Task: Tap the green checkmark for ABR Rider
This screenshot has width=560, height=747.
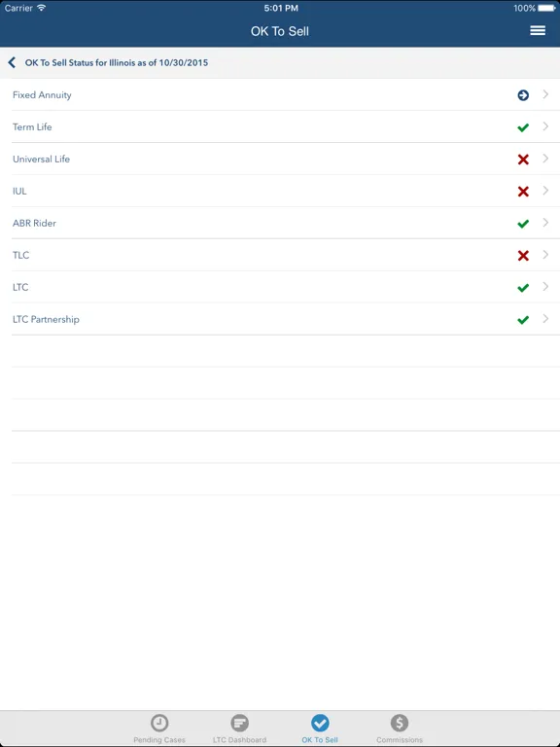Action: coord(523,224)
